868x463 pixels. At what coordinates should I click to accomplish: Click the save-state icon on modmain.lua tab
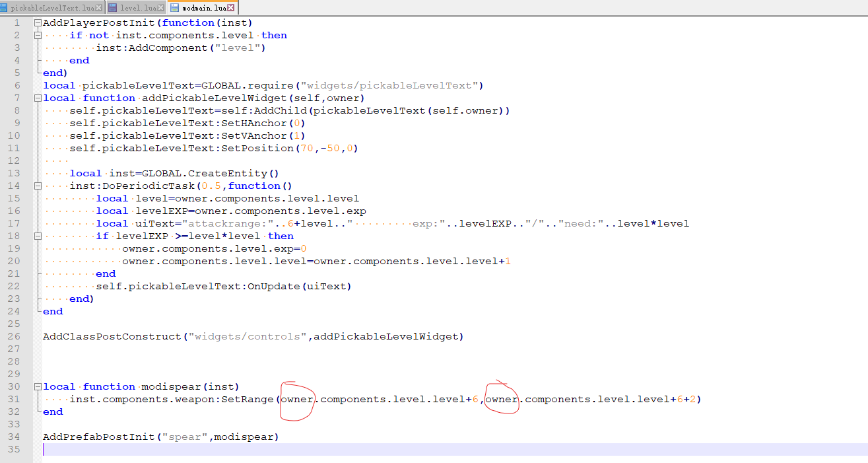pyautogui.click(x=175, y=8)
